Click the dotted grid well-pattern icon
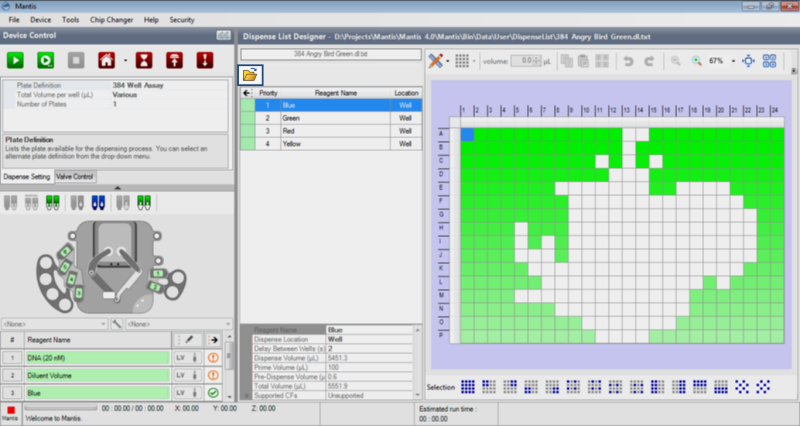The image size is (800, 426). (462, 61)
